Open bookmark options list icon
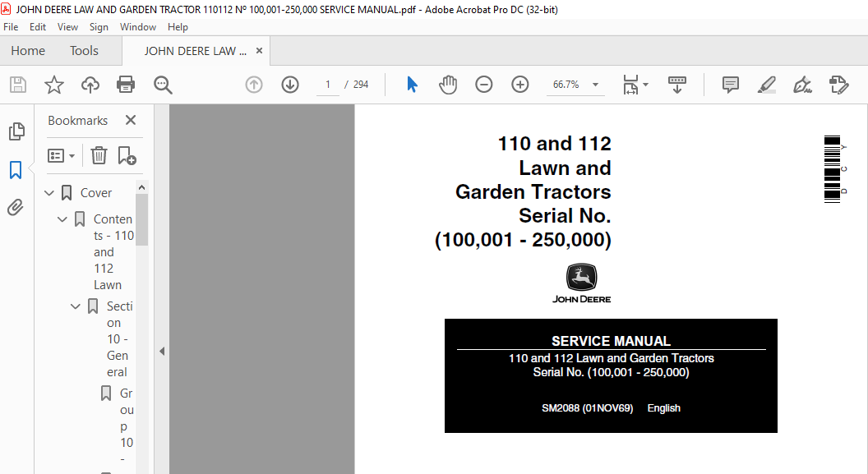Screen dimensions: 868x474 61,156
